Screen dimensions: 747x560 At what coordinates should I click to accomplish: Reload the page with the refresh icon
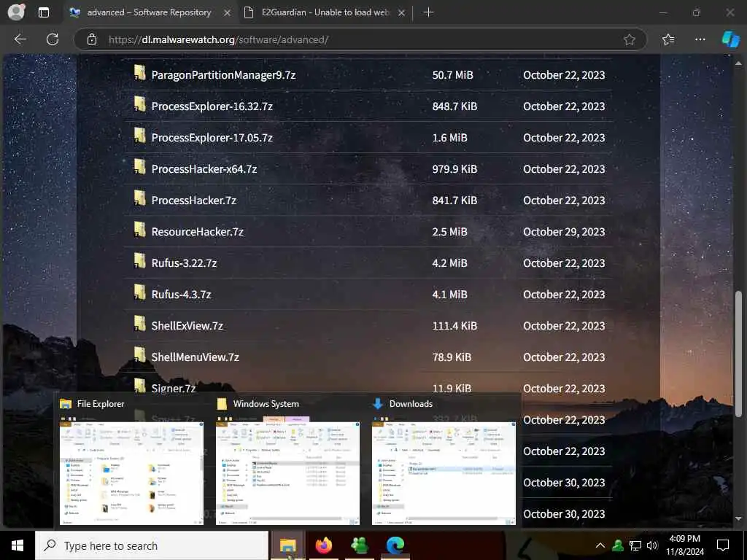click(53, 39)
